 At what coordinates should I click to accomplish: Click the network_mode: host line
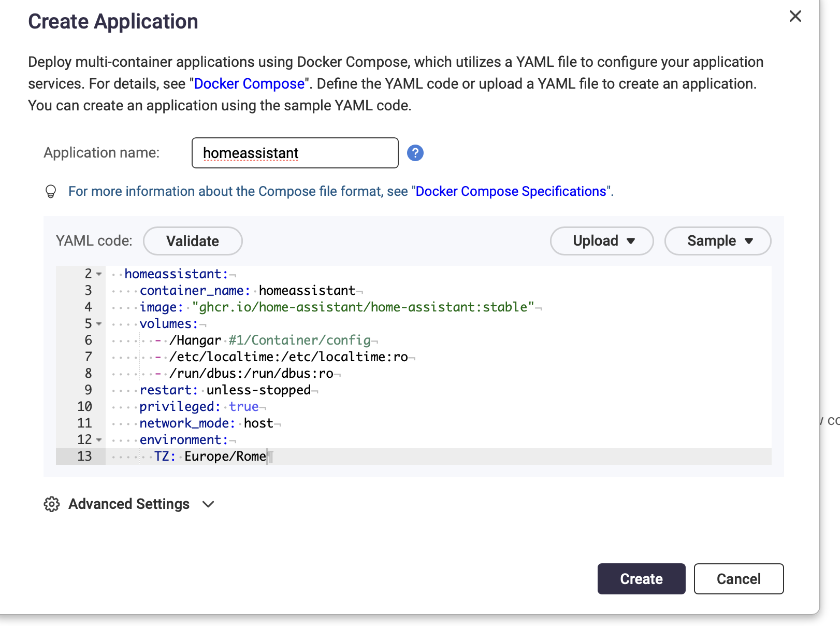(207, 423)
